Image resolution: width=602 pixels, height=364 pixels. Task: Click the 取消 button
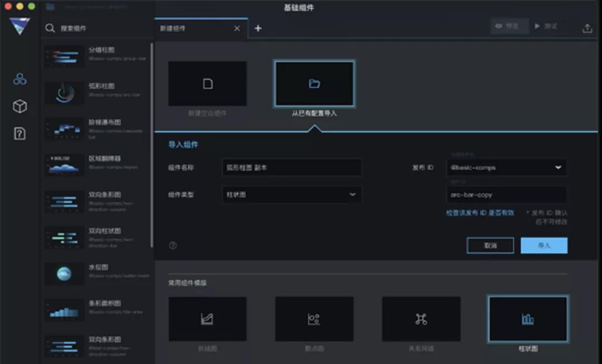click(490, 246)
